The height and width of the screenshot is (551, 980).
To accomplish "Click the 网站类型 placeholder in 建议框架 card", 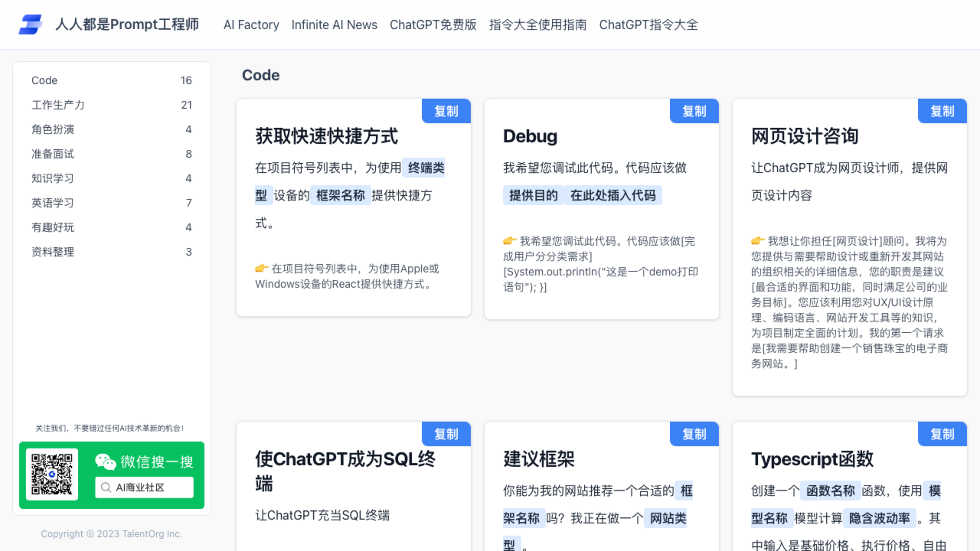I will [665, 518].
